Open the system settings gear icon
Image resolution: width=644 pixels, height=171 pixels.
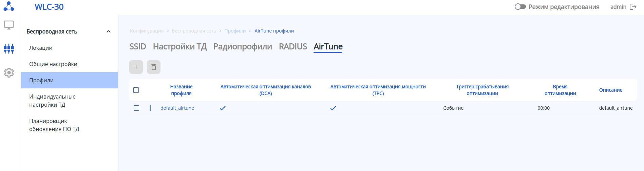coord(9,72)
